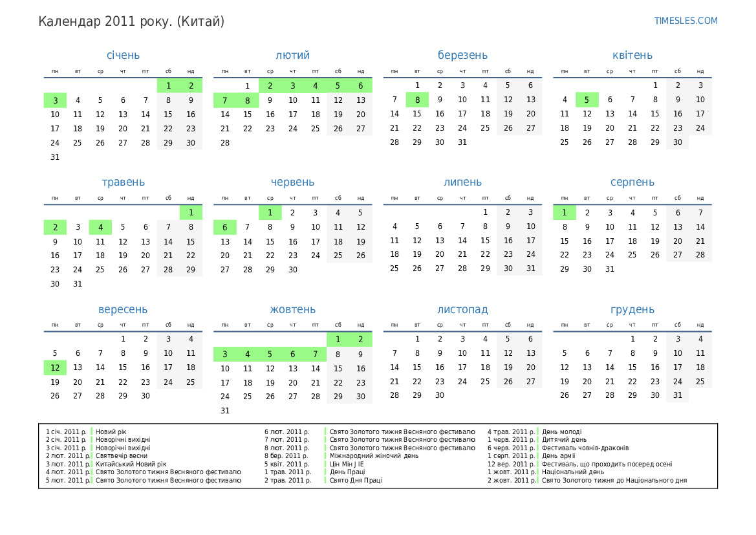Click the Календар 2011 року page title
This screenshot has height=535, width=756.
coord(131,21)
